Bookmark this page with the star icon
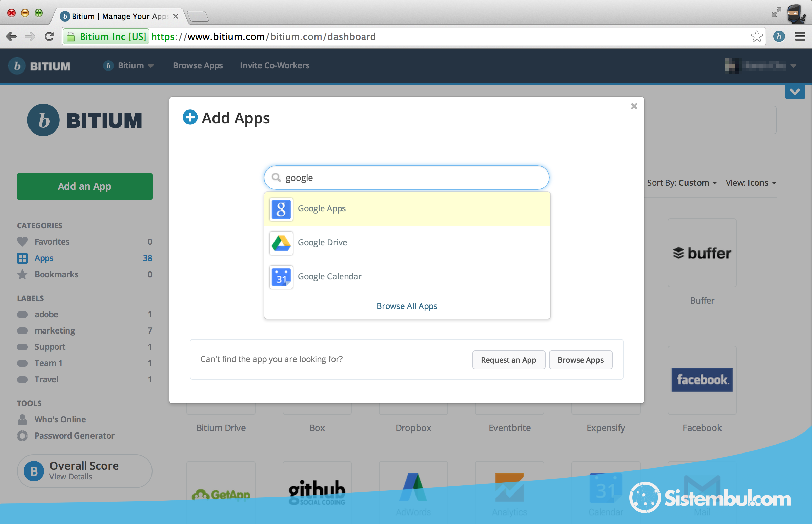 (756, 36)
